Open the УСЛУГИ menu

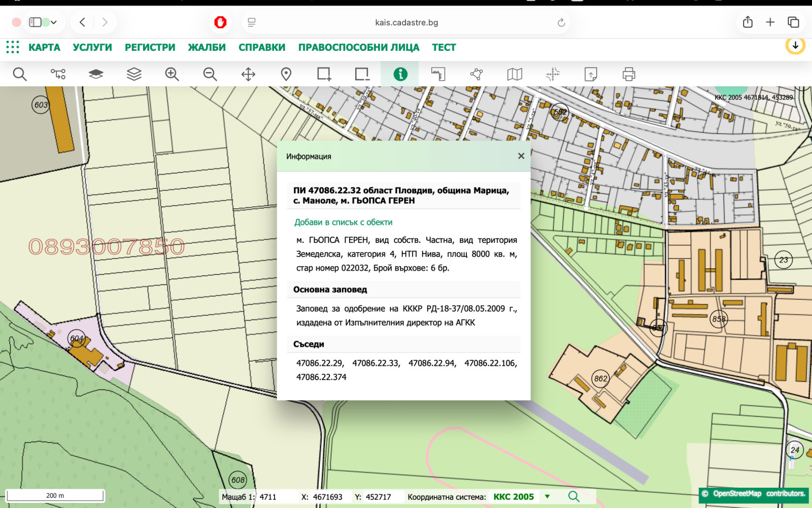[x=92, y=47]
